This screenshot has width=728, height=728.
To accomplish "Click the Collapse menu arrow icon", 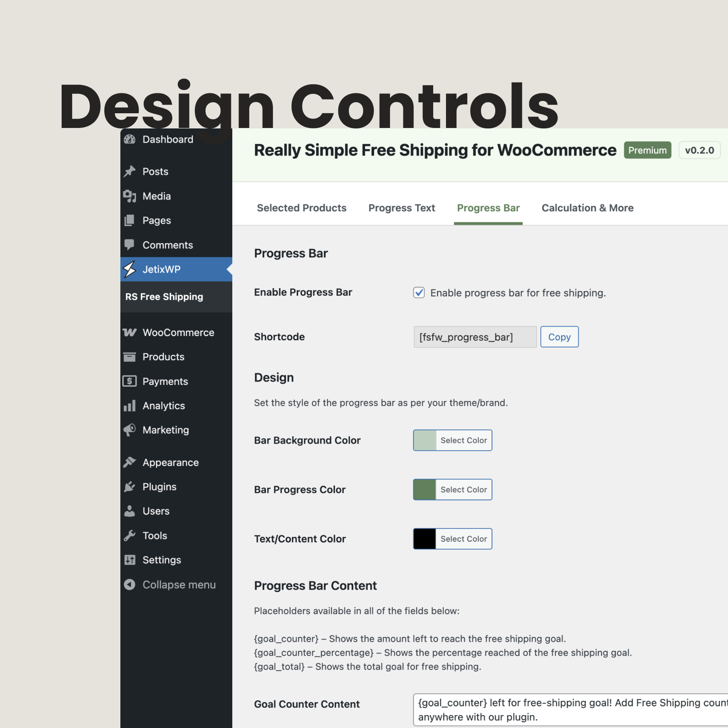I will [x=129, y=584].
